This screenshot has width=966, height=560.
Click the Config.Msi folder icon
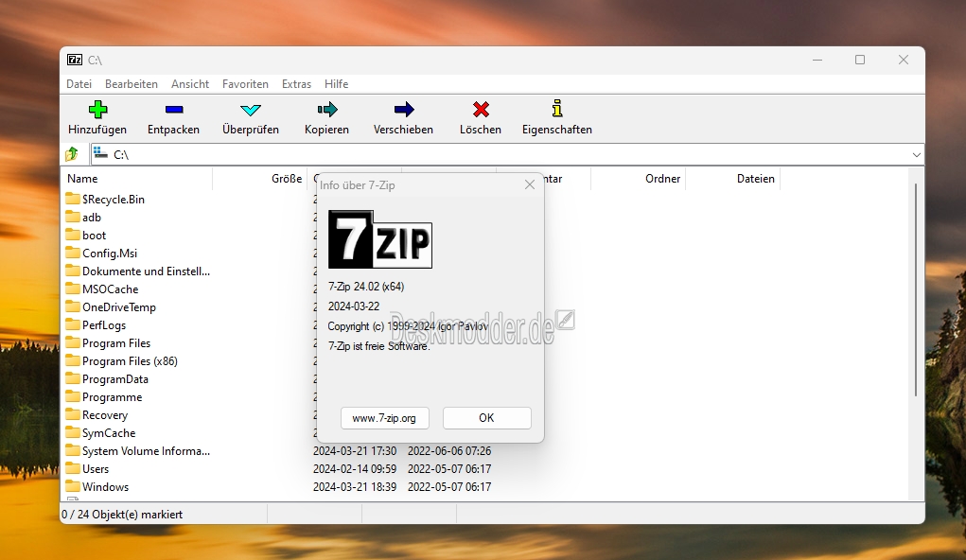(x=73, y=252)
